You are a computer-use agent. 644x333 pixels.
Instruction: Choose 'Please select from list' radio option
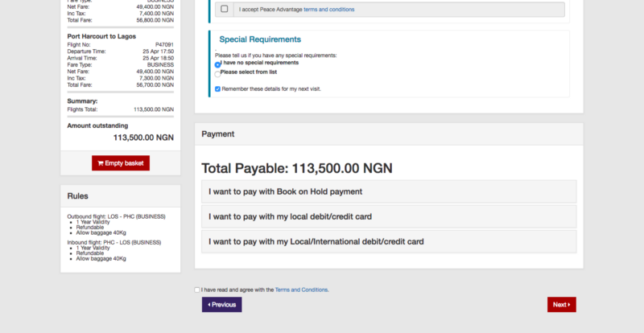click(217, 72)
